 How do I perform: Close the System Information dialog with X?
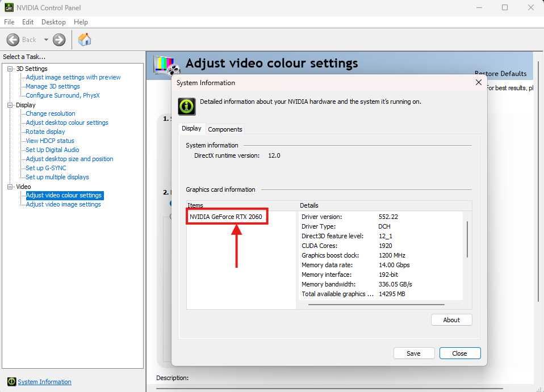(479, 82)
